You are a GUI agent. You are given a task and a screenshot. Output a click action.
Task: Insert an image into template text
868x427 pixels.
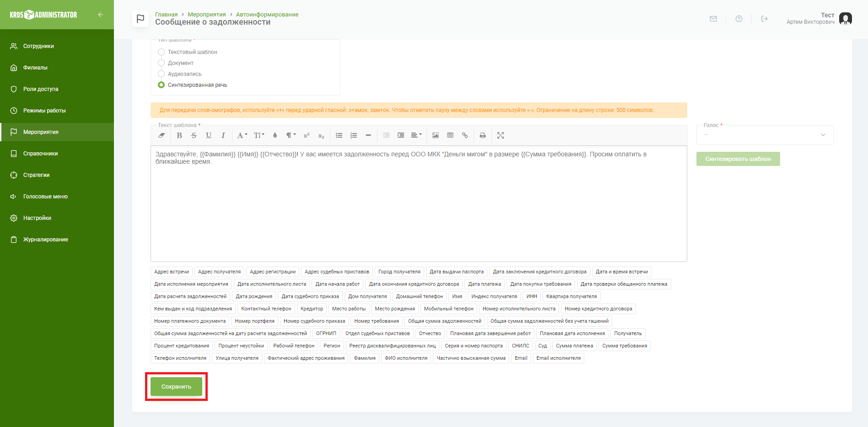tap(436, 135)
